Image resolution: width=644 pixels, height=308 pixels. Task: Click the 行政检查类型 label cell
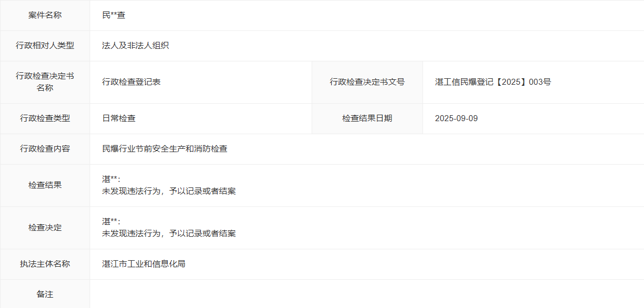(x=45, y=118)
